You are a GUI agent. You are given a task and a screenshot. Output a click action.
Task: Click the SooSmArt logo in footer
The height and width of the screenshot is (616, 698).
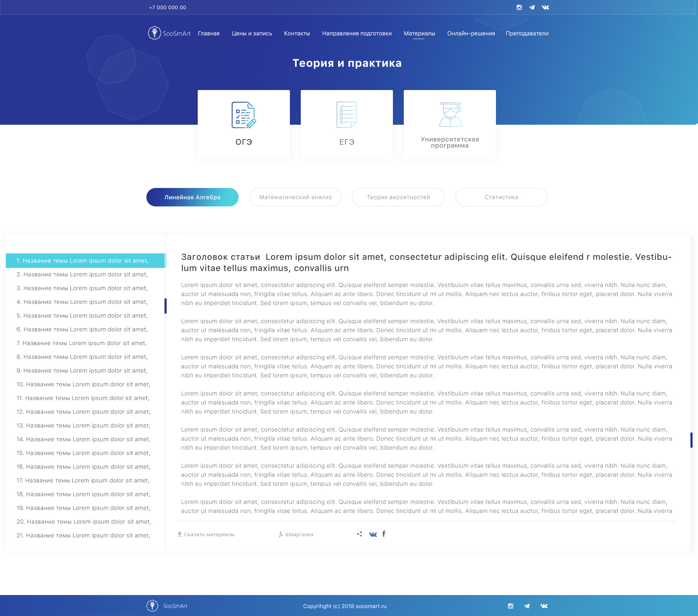(x=167, y=606)
